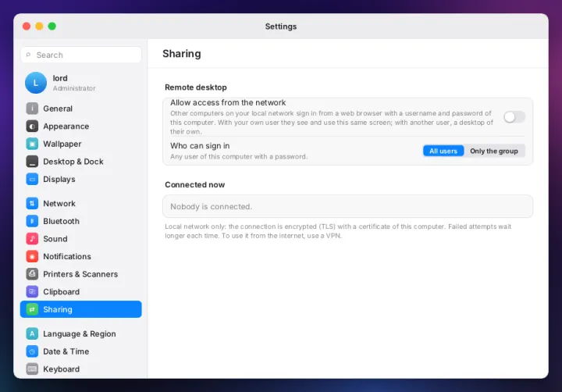
Task: Click the Date & Time icon
Action: 32,351
